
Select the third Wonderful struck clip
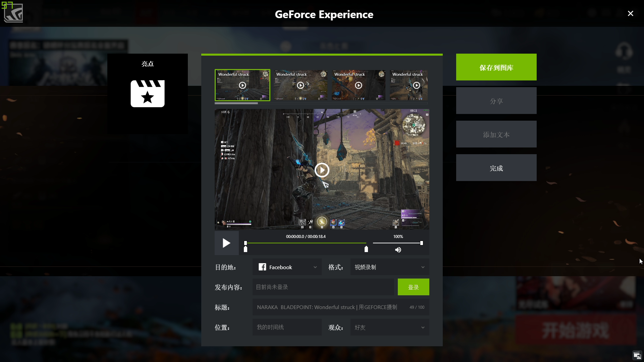[358, 85]
